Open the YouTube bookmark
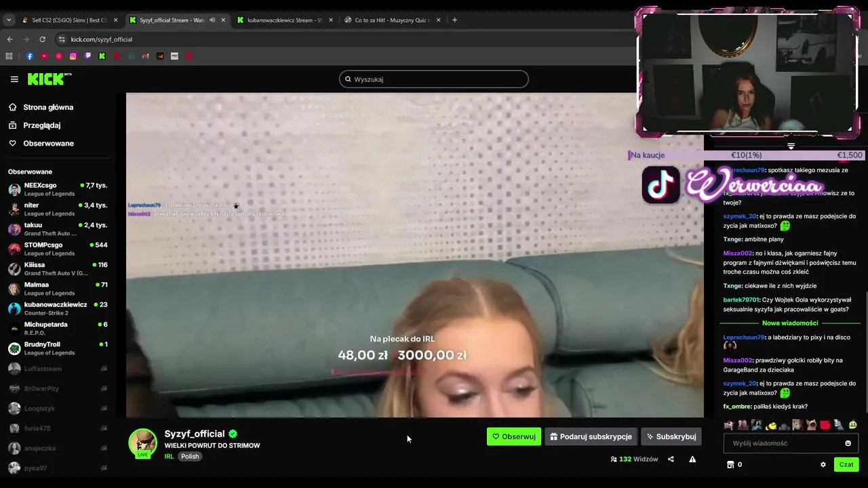The width and height of the screenshot is (868, 488). (x=44, y=56)
